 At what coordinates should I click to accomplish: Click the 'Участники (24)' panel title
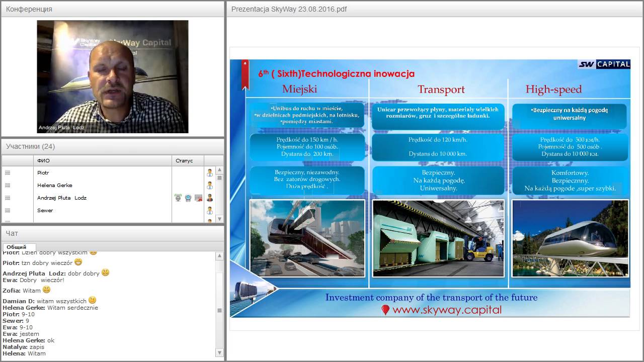point(30,146)
